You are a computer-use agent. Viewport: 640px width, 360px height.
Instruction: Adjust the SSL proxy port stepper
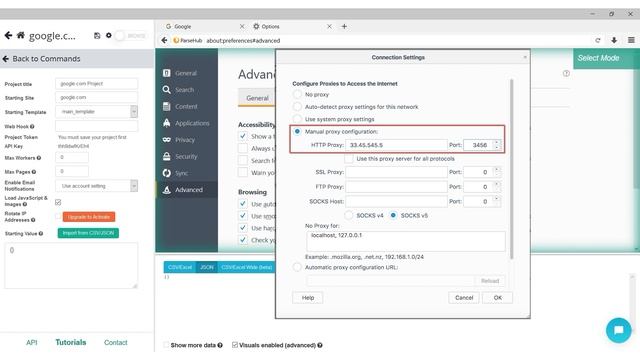coord(497,172)
